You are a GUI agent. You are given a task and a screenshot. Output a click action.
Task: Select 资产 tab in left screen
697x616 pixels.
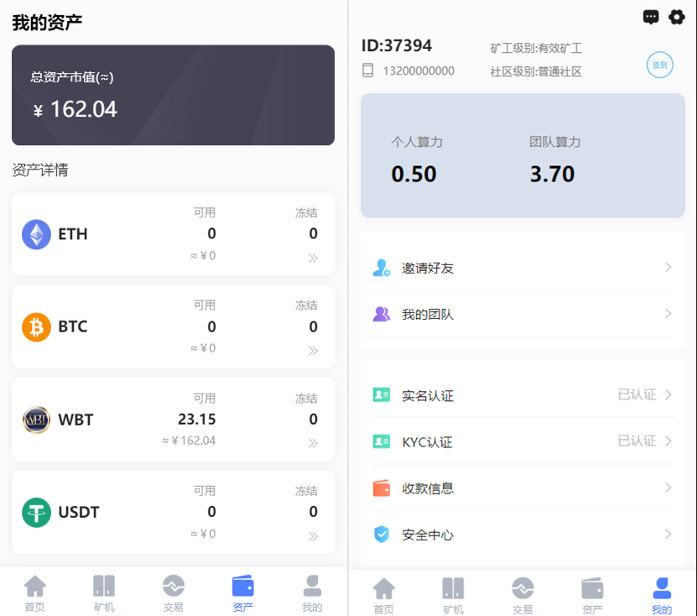(242, 593)
